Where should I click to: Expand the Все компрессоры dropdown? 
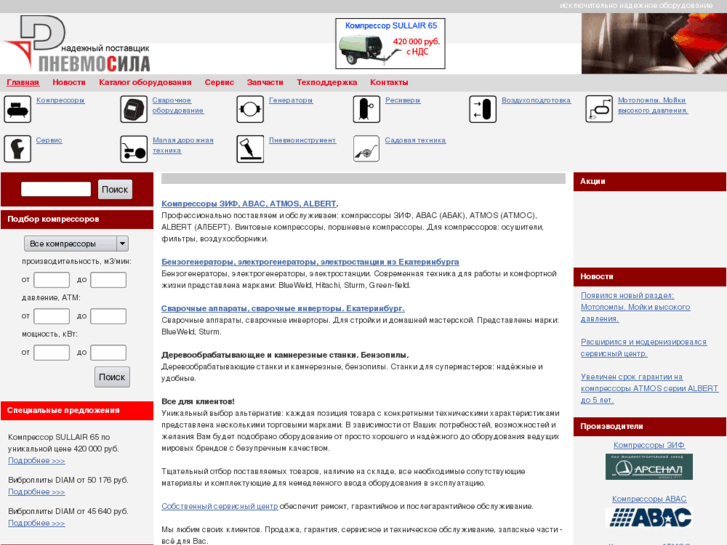point(77,244)
